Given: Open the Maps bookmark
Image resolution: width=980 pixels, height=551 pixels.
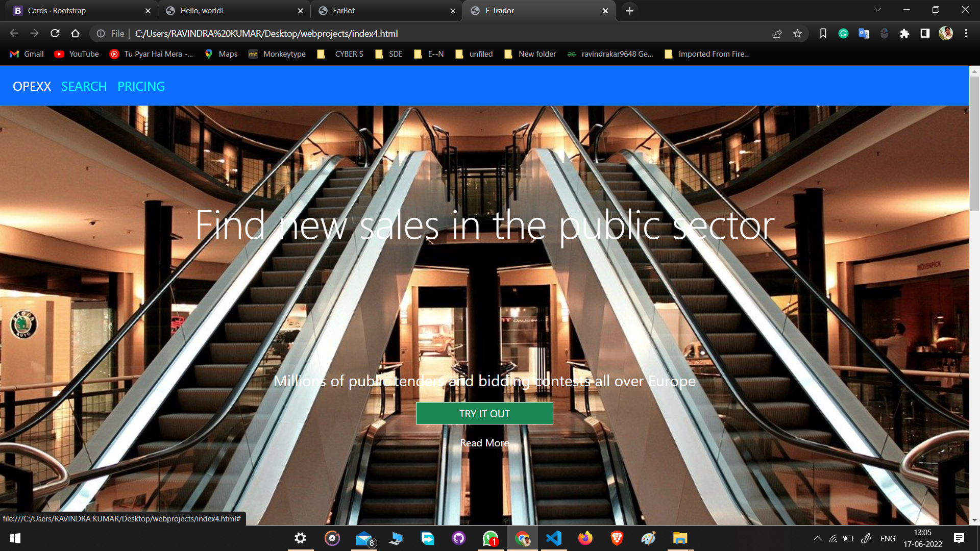Looking at the screenshot, I should [x=221, y=54].
